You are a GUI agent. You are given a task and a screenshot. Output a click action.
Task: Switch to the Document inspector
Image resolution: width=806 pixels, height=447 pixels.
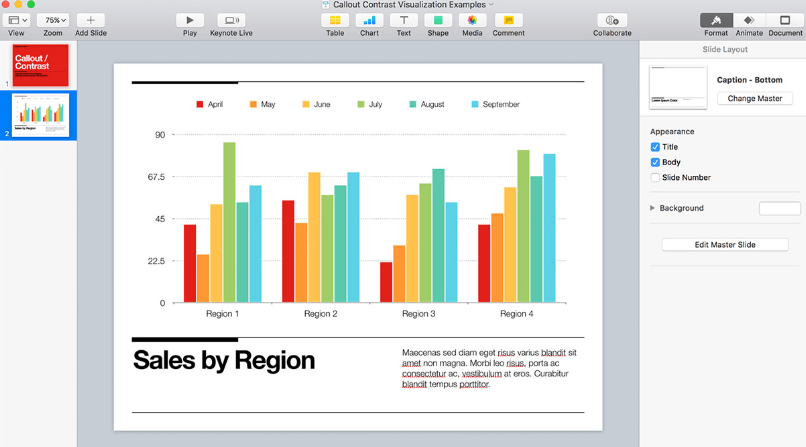785,20
